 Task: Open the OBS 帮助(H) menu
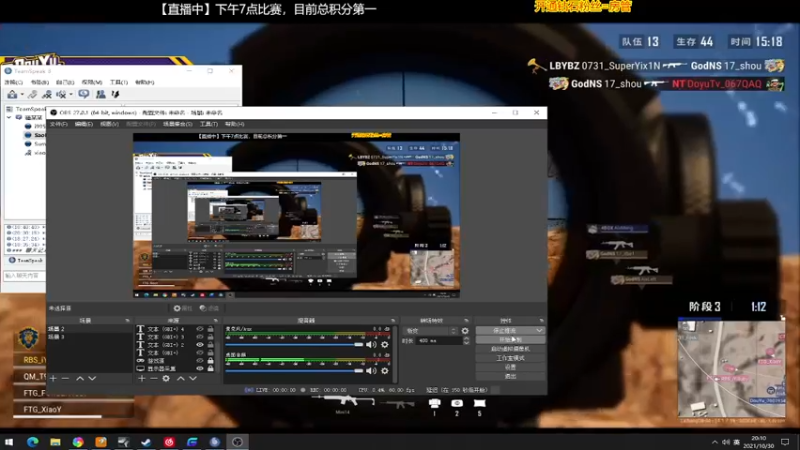tap(235, 124)
